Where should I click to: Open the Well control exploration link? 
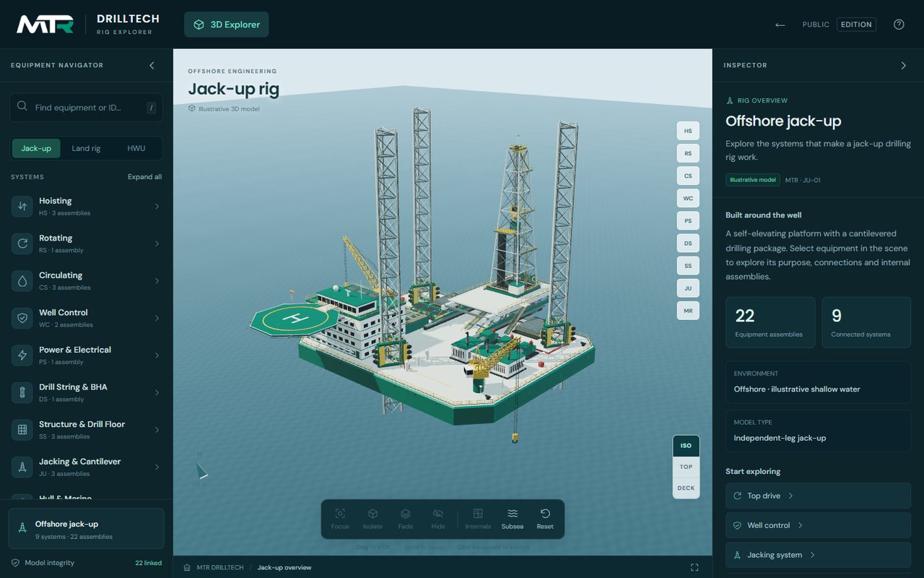point(818,525)
